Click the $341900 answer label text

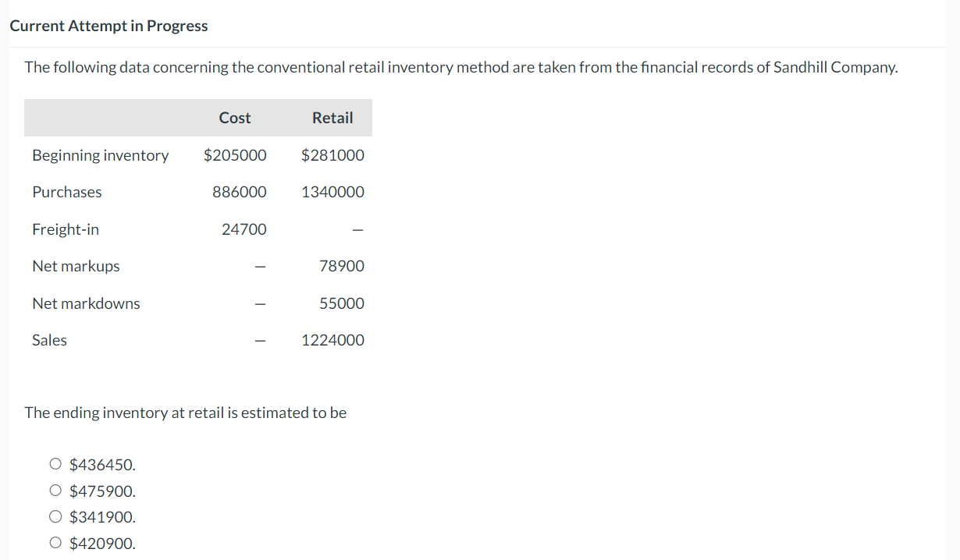[102, 516]
